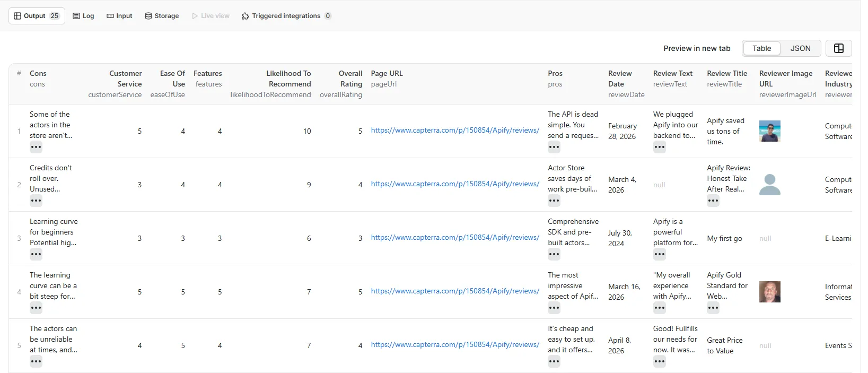Click review title 'Great Price to Value'
The height and width of the screenshot is (373, 868).
(724, 345)
